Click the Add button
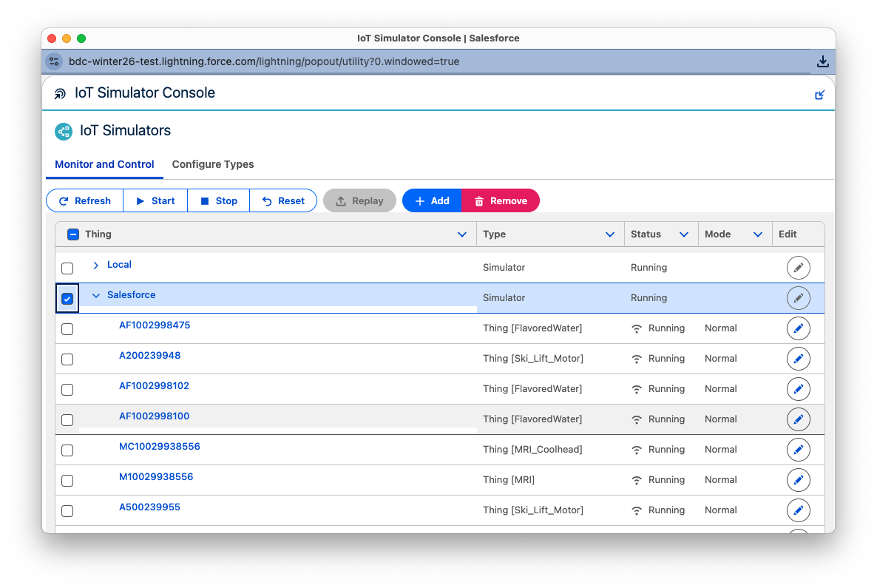The width and height of the screenshot is (877, 588). pyautogui.click(x=432, y=201)
